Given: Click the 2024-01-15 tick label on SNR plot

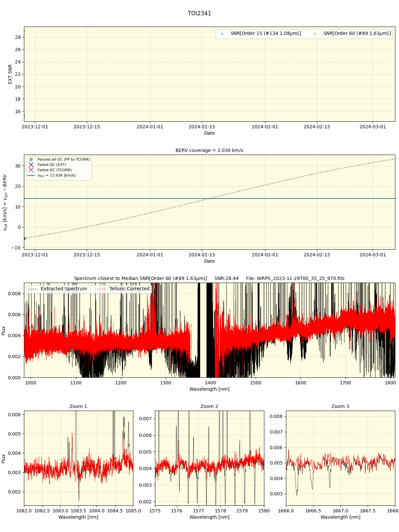Looking at the screenshot, I should pyautogui.click(x=202, y=127).
